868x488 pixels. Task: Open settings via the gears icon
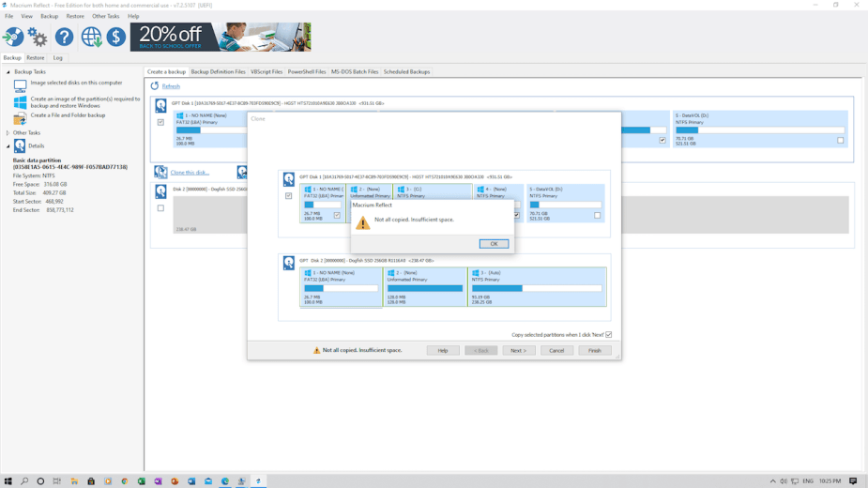[x=38, y=37]
